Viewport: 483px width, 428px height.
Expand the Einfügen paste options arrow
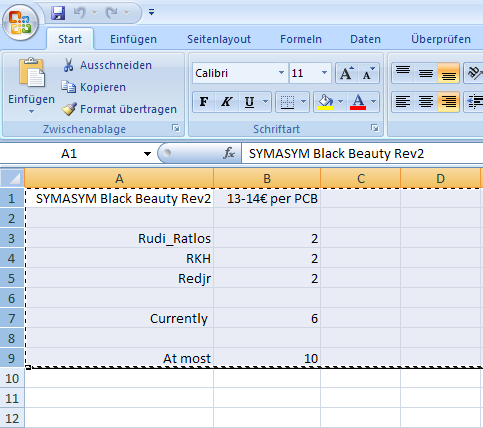[31, 111]
